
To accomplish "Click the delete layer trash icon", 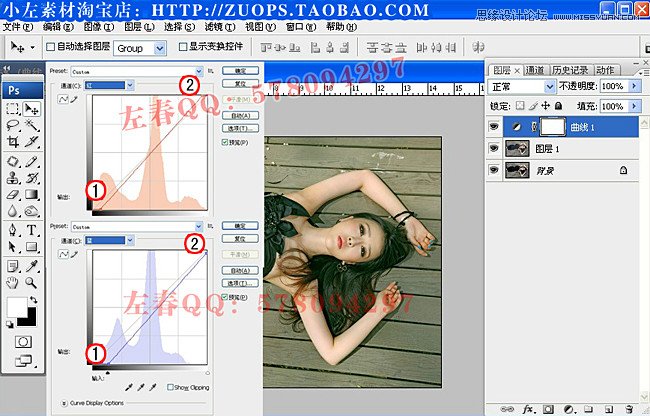I will point(626,408).
